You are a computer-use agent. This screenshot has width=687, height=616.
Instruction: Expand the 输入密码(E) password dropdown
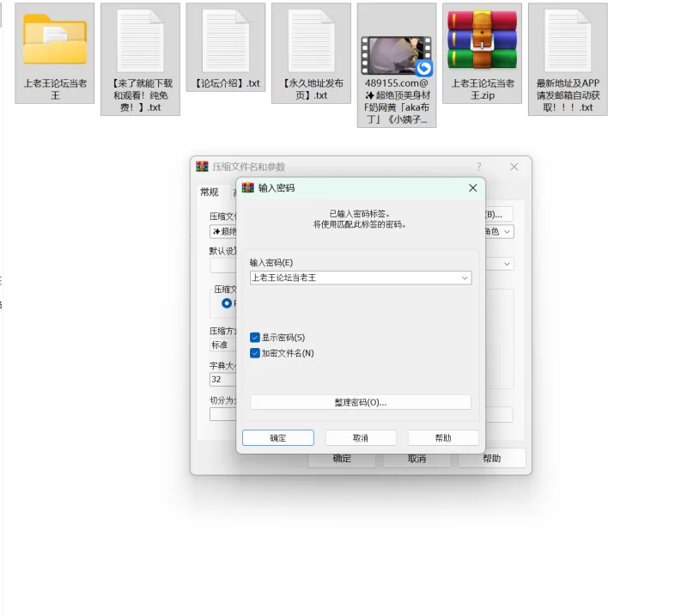[465, 278]
